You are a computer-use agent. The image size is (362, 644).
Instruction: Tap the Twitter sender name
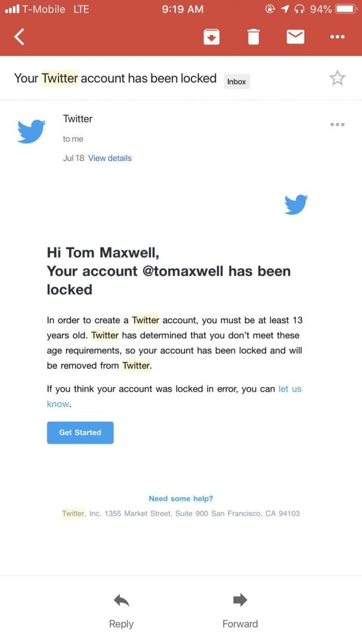[78, 119]
